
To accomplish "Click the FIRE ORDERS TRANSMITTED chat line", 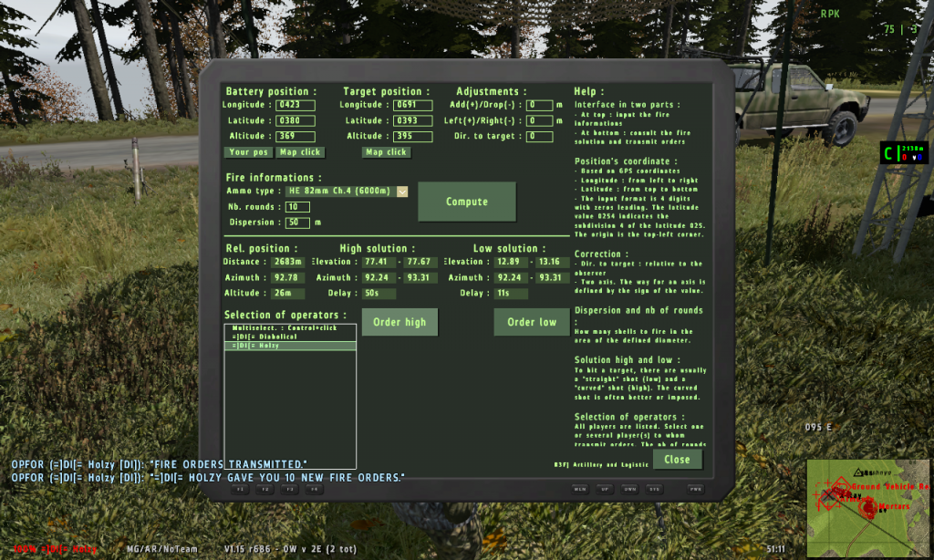I will click(x=160, y=464).
